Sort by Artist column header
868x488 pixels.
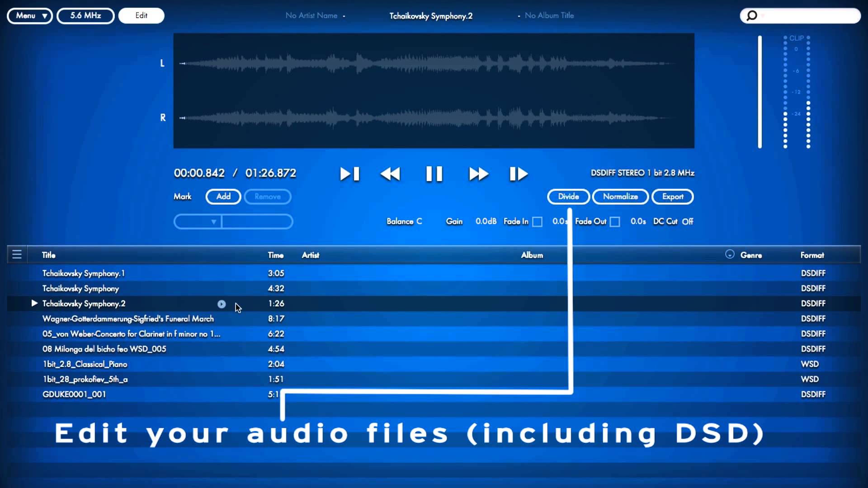(311, 255)
